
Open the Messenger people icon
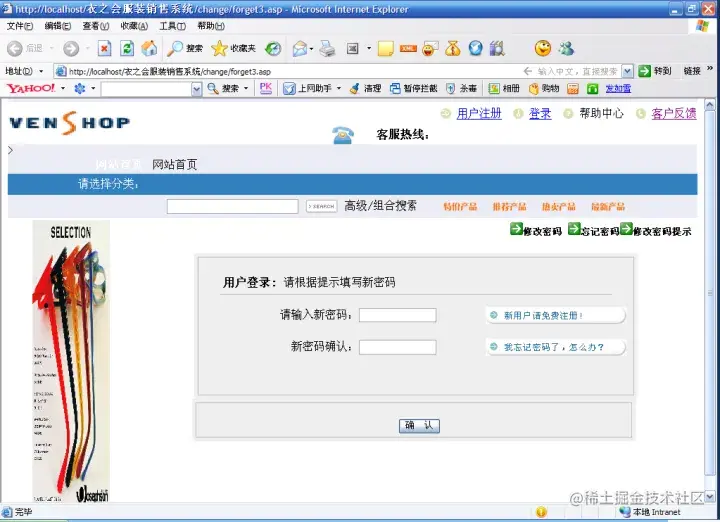[566, 48]
